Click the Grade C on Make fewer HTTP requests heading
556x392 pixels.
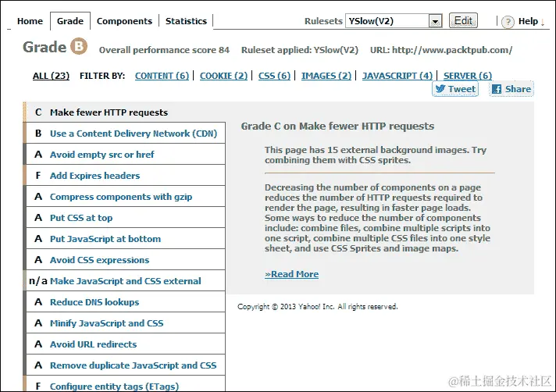click(x=337, y=127)
